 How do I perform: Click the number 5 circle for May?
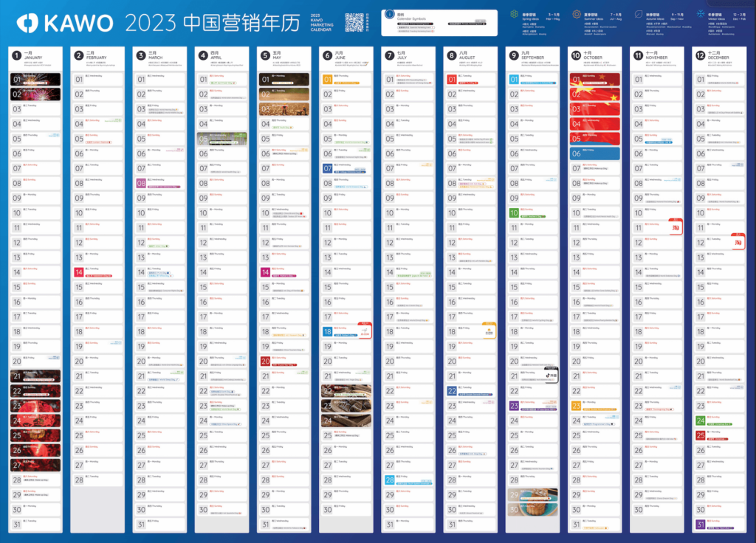(265, 56)
